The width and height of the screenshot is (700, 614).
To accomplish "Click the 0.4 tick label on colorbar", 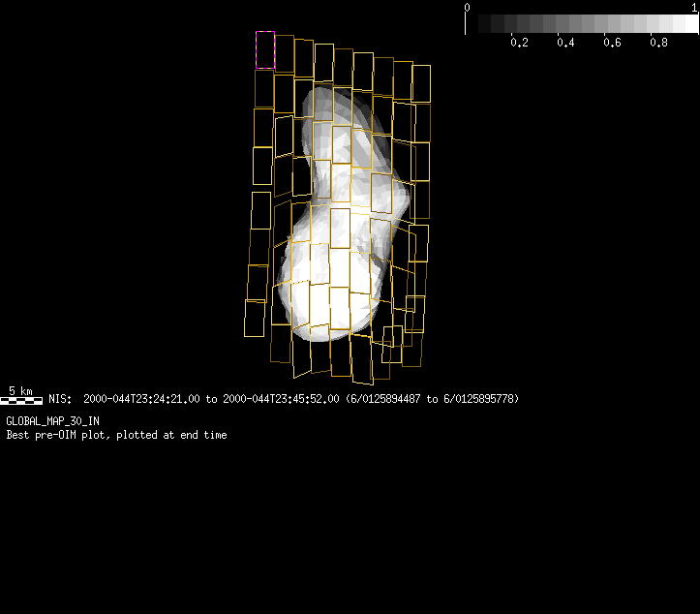I will [x=565, y=43].
